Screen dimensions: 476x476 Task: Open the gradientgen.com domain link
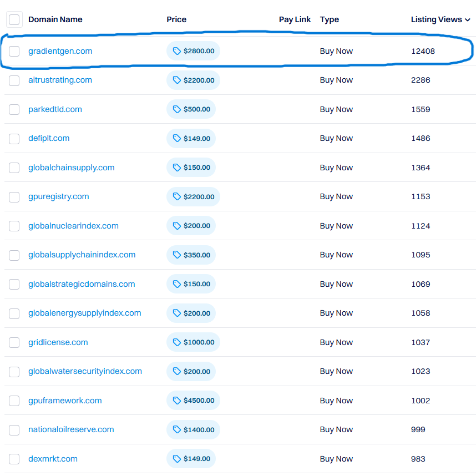[x=60, y=51]
